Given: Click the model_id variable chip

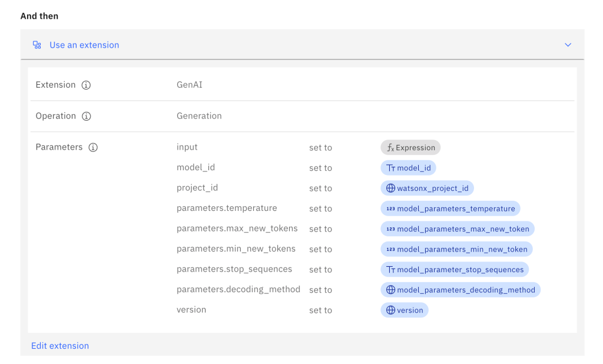Looking at the screenshot, I should 408,168.
